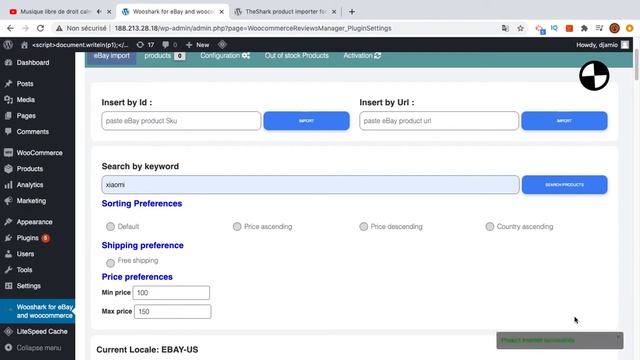Image resolution: width=640 pixels, height=360 pixels.
Task: Click Import button for Insert by Url
Action: click(564, 121)
